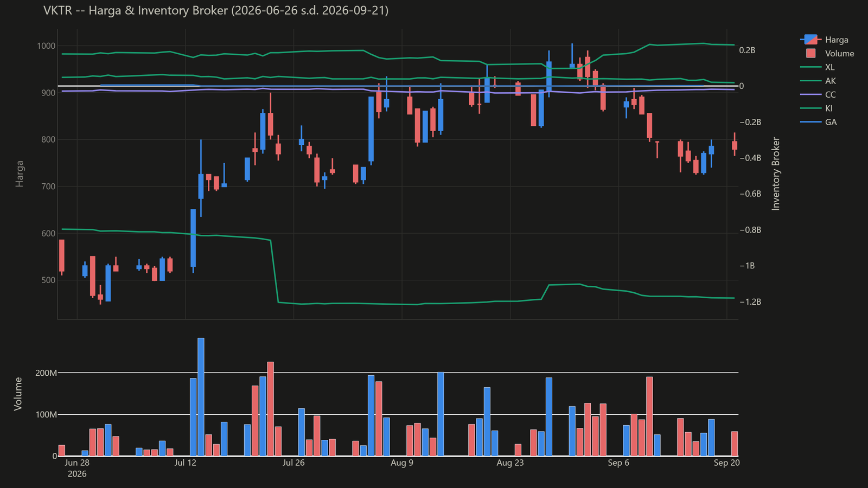Viewport: 868px width, 488px height.
Task: Click the 500 price tick label
Action: click(x=48, y=280)
